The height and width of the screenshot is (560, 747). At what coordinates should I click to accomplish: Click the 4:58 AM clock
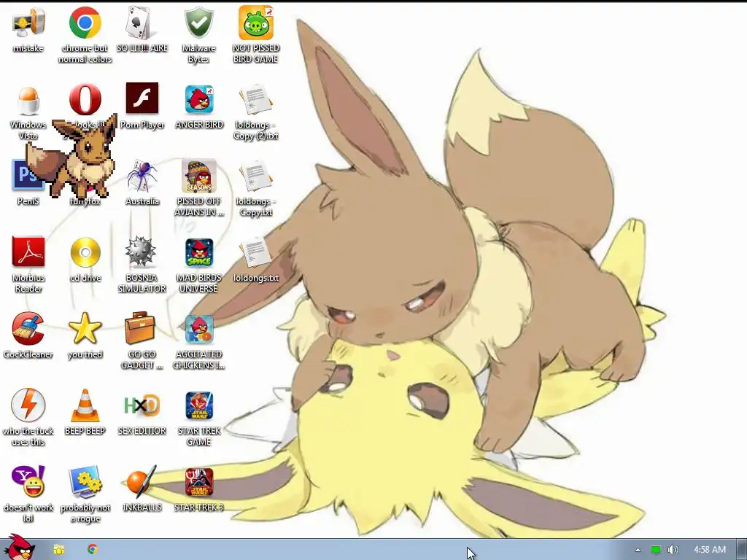[710, 550]
